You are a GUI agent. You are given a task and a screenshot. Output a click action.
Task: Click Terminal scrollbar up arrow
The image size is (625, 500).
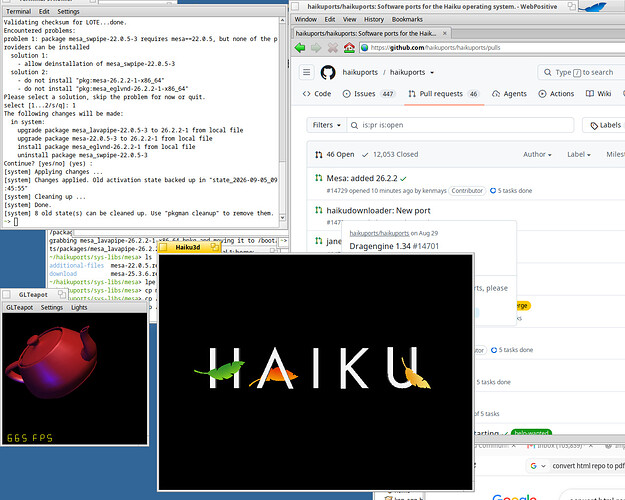point(282,20)
